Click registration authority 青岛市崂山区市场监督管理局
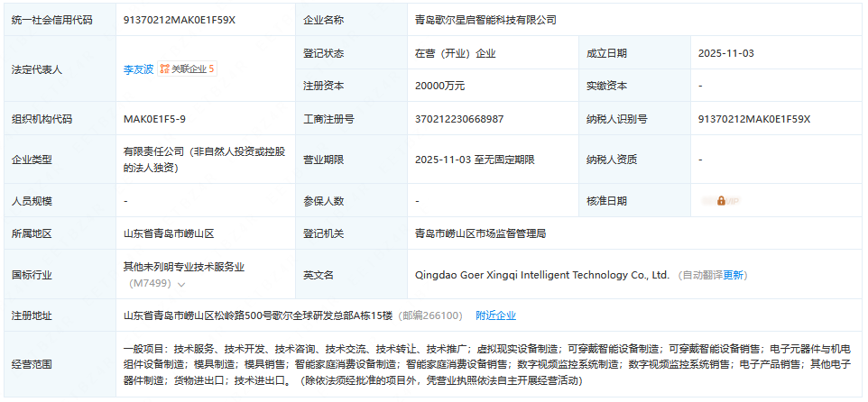This screenshot has width=868, height=402. tap(481, 234)
